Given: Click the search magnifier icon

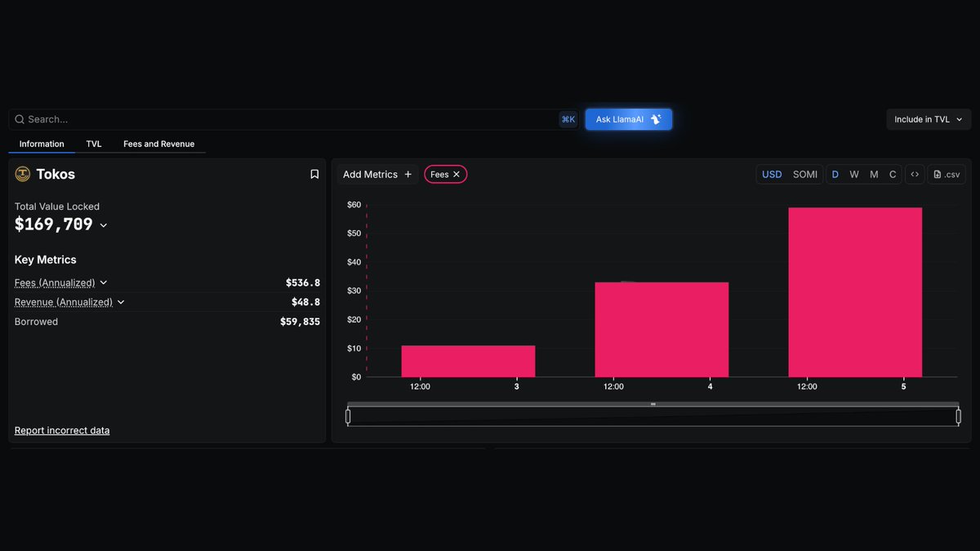Looking at the screenshot, I should click(x=20, y=119).
